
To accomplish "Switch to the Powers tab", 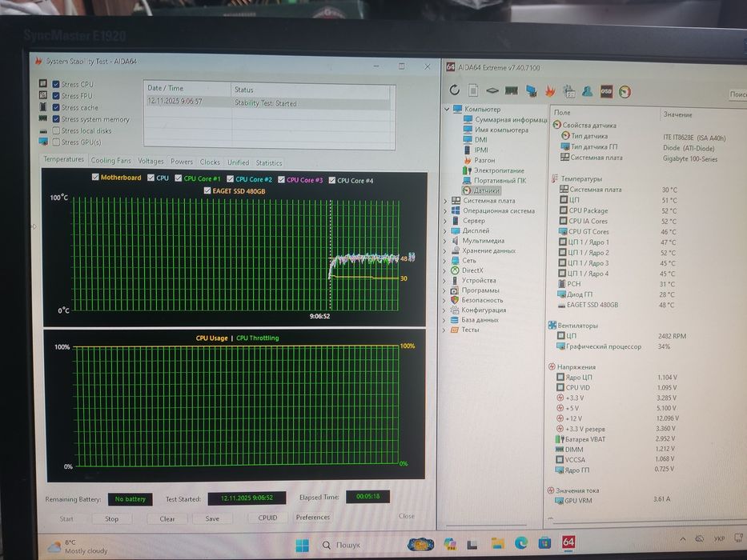I will coord(182,162).
